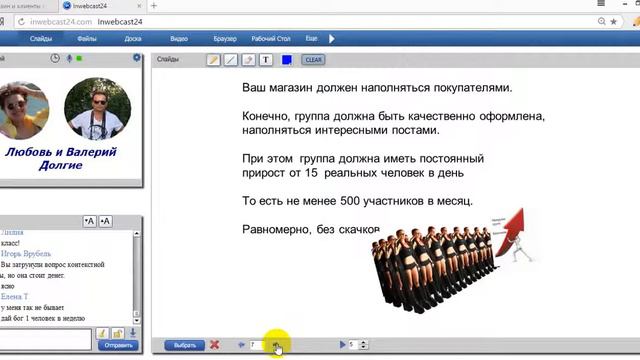Click the Отправить send button

[x=118, y=345]
